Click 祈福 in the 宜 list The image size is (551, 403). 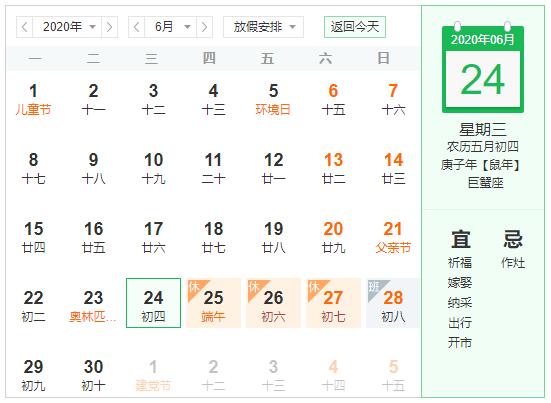pos(460,262)
